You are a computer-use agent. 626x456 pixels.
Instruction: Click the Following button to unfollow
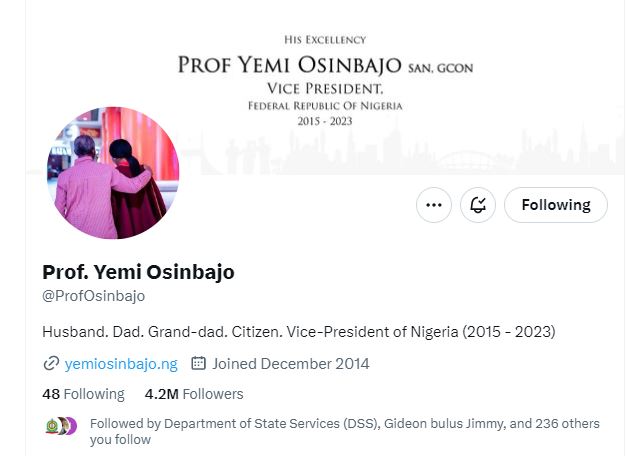tap(555, 205)
